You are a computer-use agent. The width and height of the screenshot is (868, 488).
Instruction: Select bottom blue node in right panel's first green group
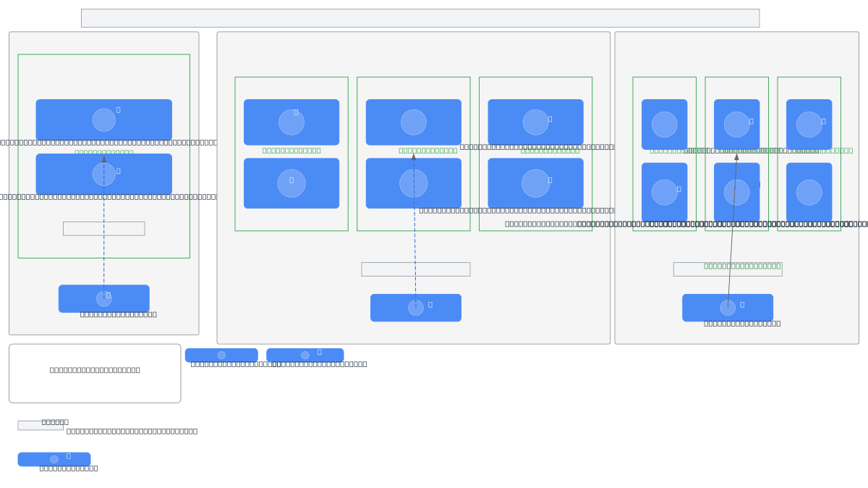click(x=665, y=193)
